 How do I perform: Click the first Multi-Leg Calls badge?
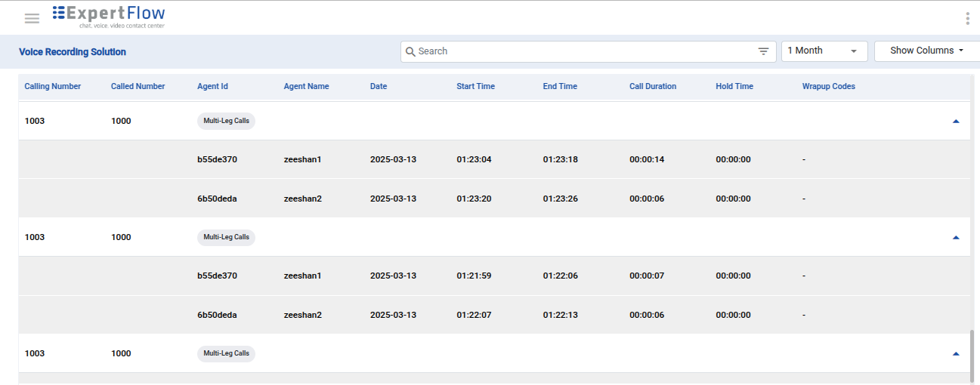pyautogui.click(x=226, y=121)
